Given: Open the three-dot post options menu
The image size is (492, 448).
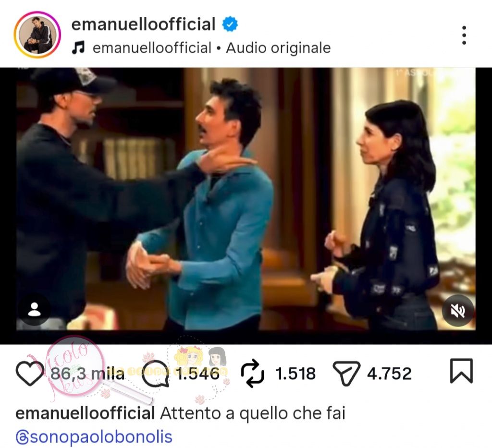Looking at the screenshot, I should pyautogui.click(x=464, y=35).
